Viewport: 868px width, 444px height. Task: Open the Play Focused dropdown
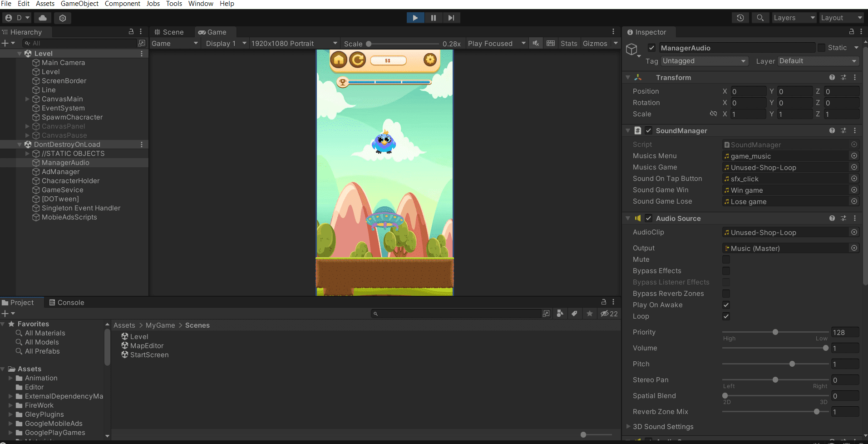[x=497, y=44]
